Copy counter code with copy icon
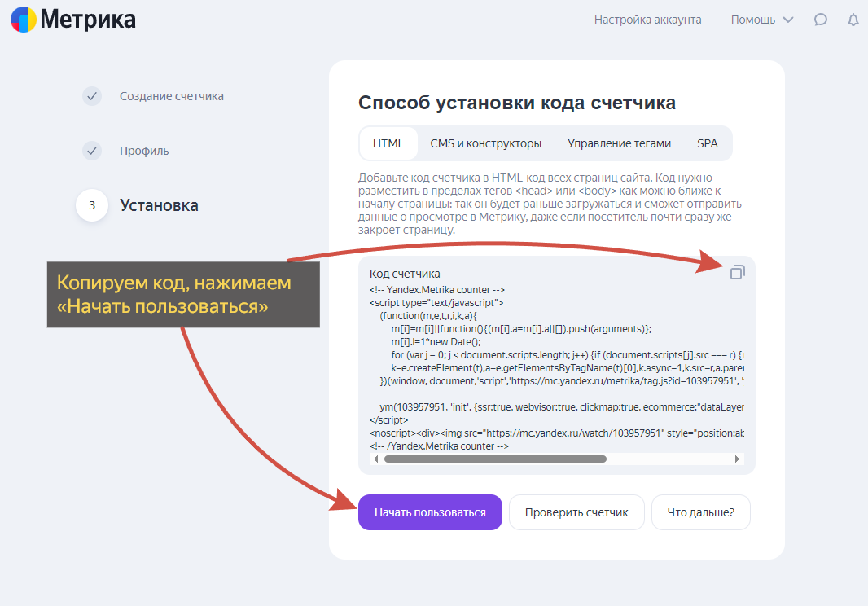The image size is (868, 606). point(738,272)
